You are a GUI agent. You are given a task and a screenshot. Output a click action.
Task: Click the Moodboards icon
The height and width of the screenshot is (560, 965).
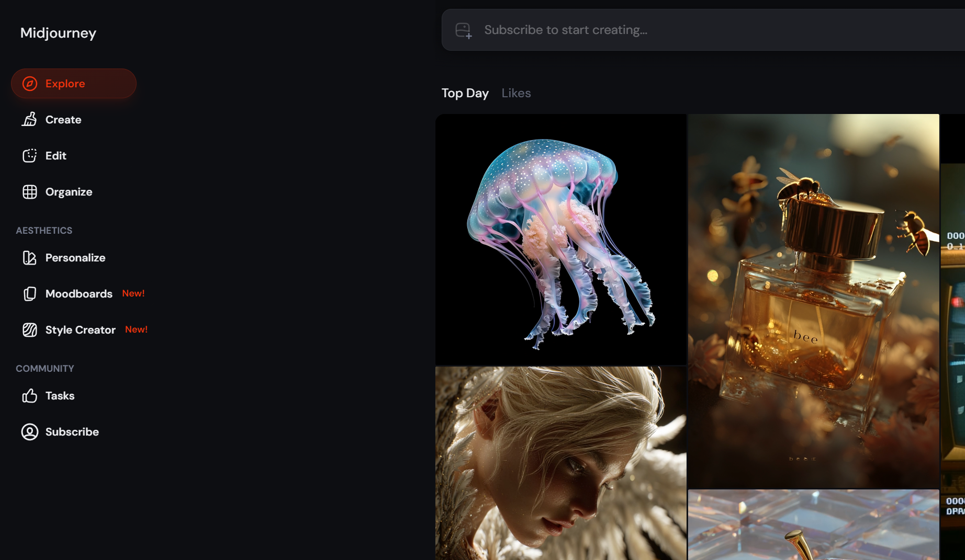30,294
